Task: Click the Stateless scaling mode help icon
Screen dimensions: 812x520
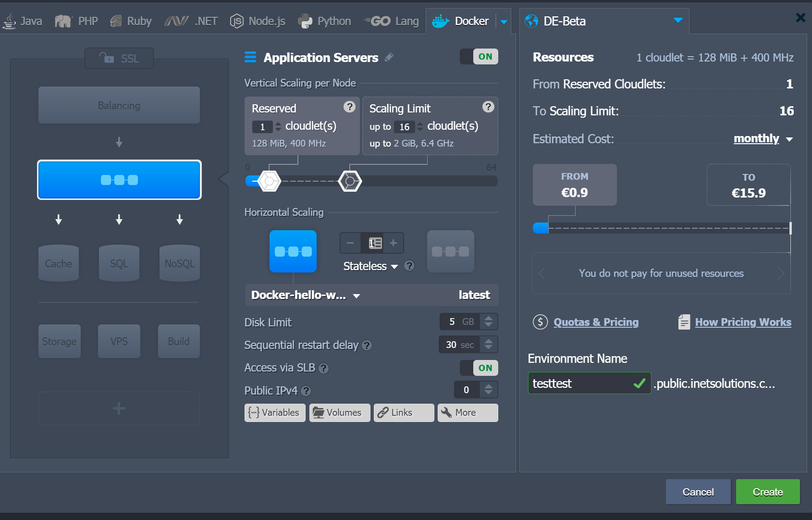Action: tap(409, 266)
